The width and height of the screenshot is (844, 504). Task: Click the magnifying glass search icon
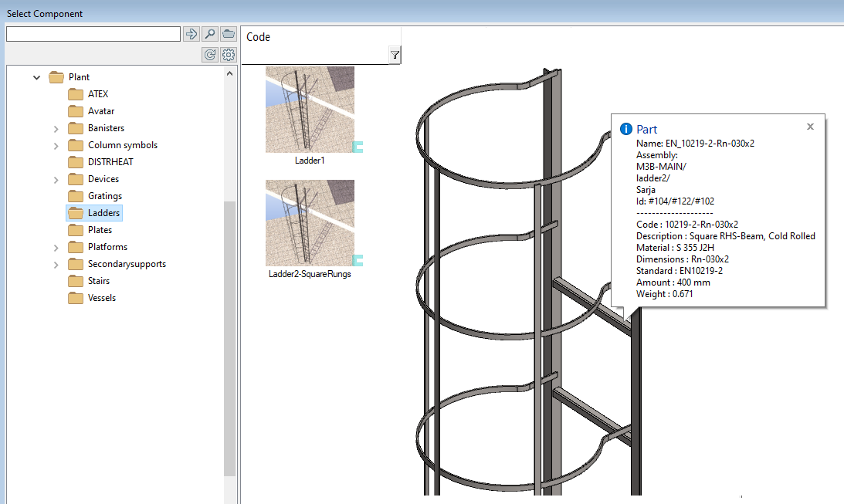210,33
